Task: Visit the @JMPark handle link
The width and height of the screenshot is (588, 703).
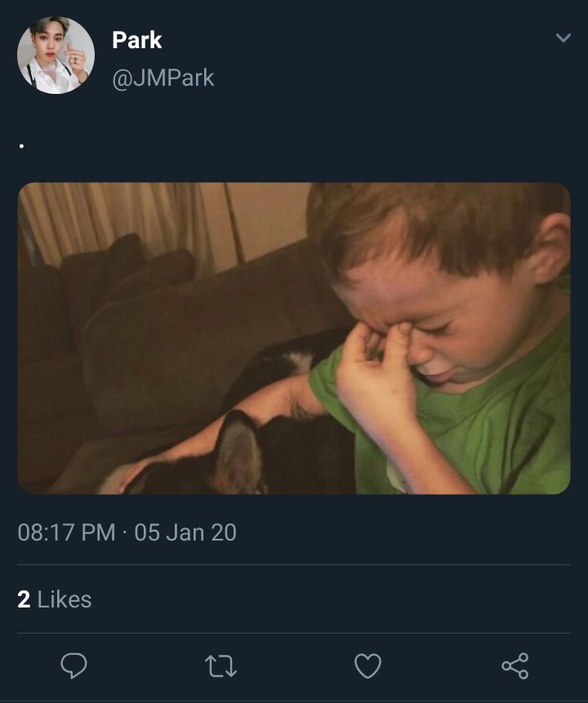Action: pyautogui.click(x=163, y=78)
